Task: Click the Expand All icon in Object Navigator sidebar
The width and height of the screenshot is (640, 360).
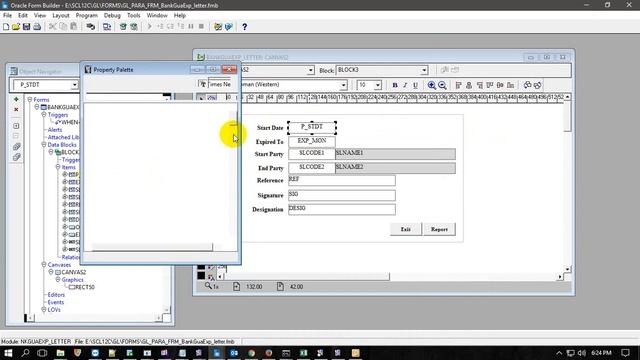Action: tap(16, 147)
